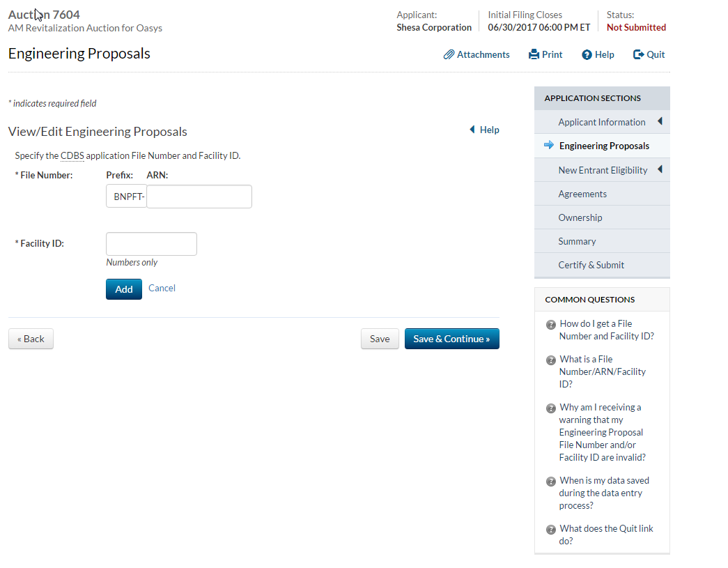Screen dimensions: 728x568
Task: Click the printer icon
Action: click(x=534, y=54)
